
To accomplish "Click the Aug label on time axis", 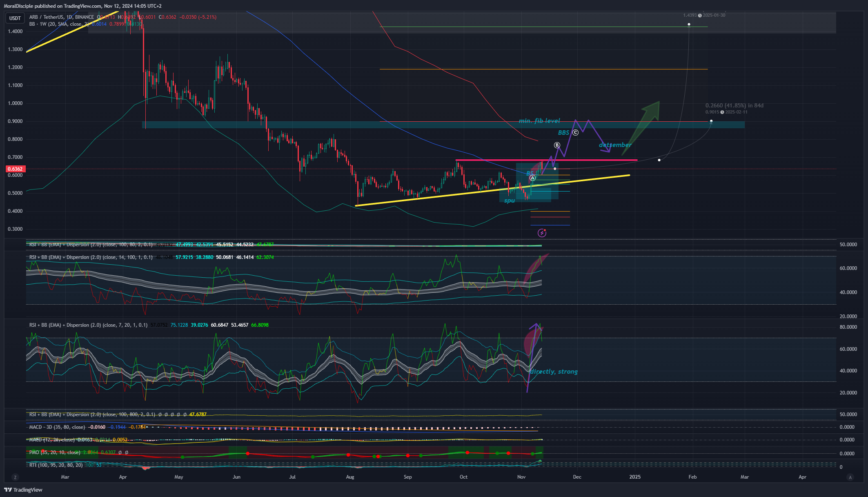I will click(350, 477).
